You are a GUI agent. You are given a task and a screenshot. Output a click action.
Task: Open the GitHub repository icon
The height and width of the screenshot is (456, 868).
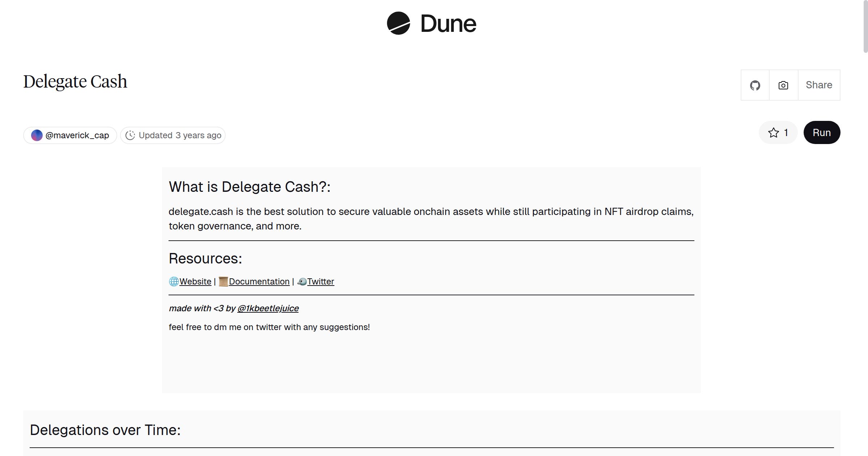coord(755,85)
